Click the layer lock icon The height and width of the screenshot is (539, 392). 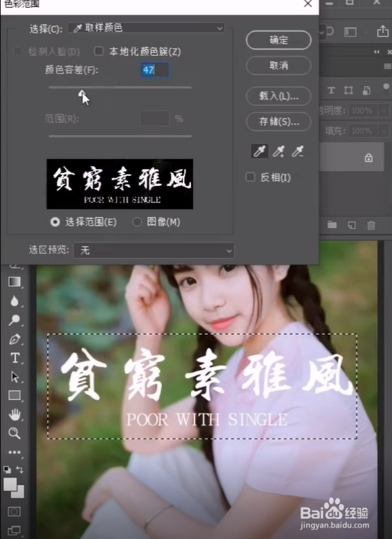(x=369, y=157)
